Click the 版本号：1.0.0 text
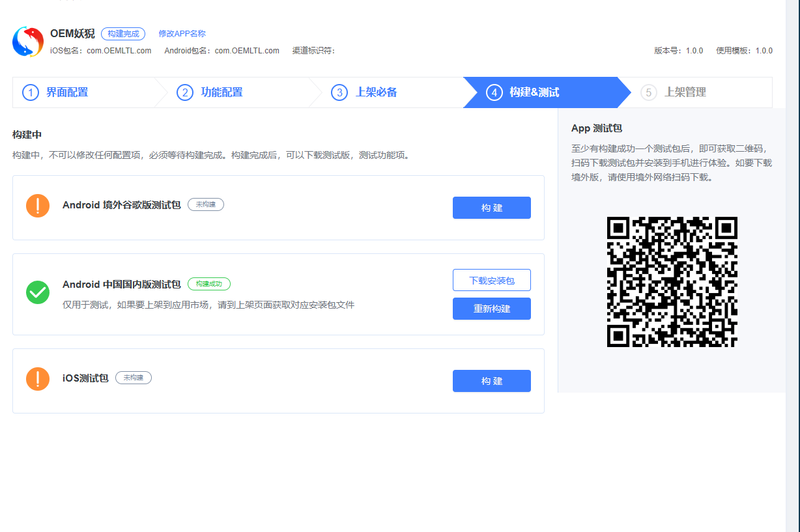Viewport: 800px width, 532px height. 678,51
